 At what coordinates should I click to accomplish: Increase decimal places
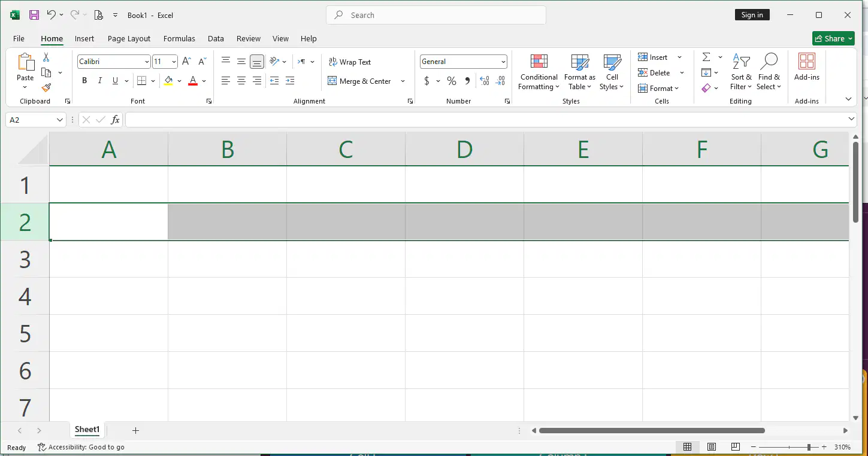(485, 81)
